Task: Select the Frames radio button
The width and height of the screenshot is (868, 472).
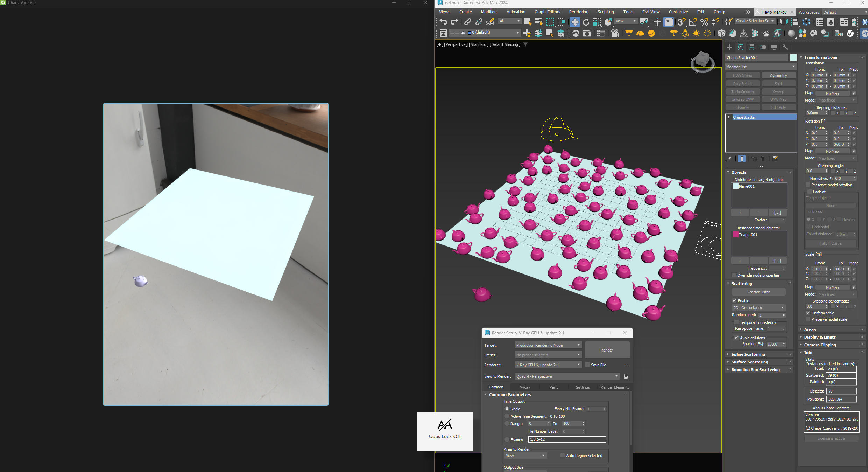Action: pos(507,440)
